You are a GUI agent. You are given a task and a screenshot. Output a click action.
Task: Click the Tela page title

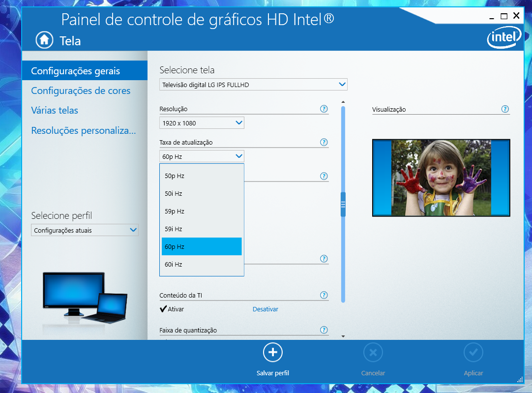(x=70, y=41)
